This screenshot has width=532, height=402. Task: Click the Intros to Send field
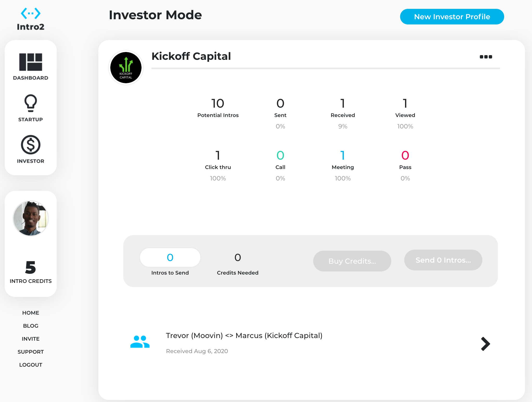(170, 257)
